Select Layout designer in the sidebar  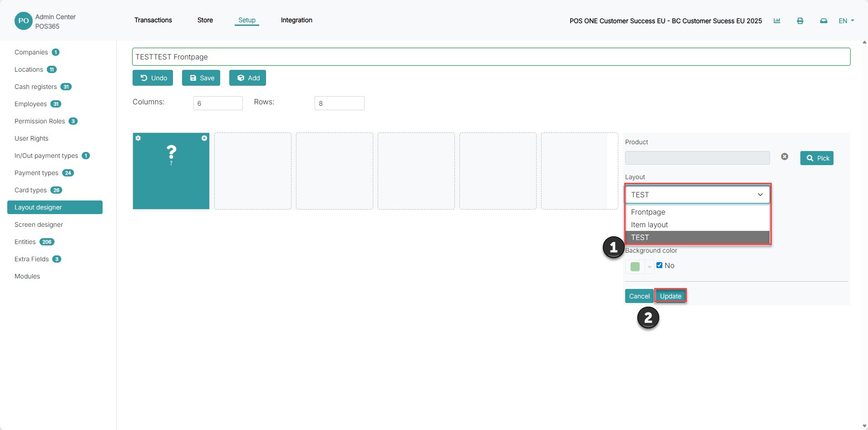click(55, 207)
